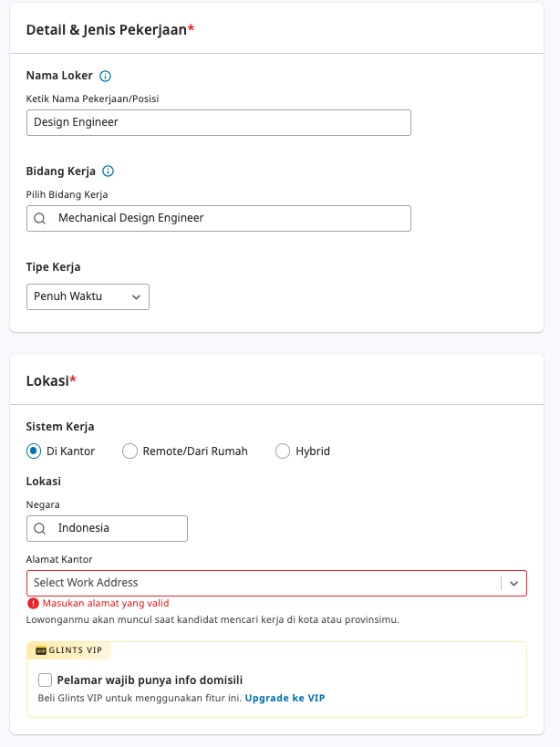Open the Tipe Kerja Penuh Waktu dropdown
560x747 pixels.
pyautogui.click(x=88, y=296)
